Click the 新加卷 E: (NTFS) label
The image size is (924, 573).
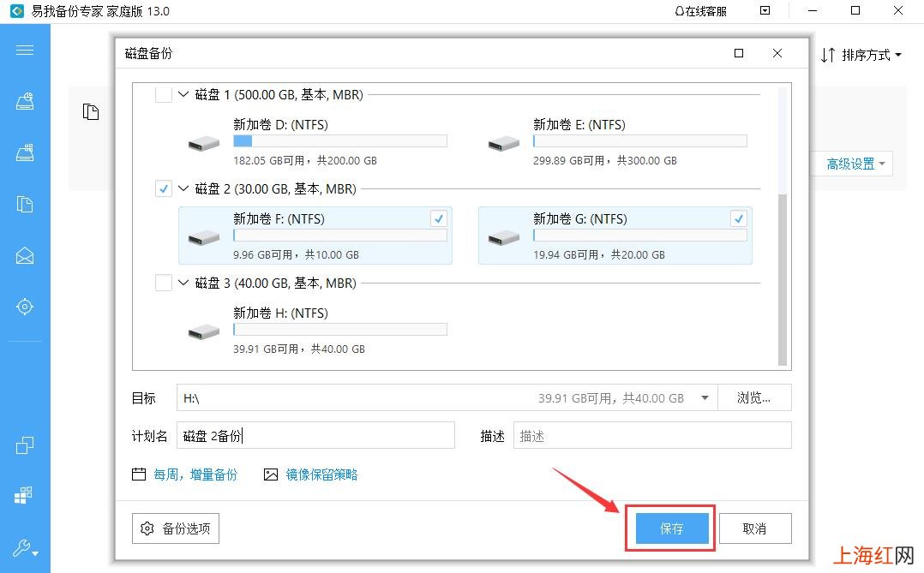[x=579, y=124]
